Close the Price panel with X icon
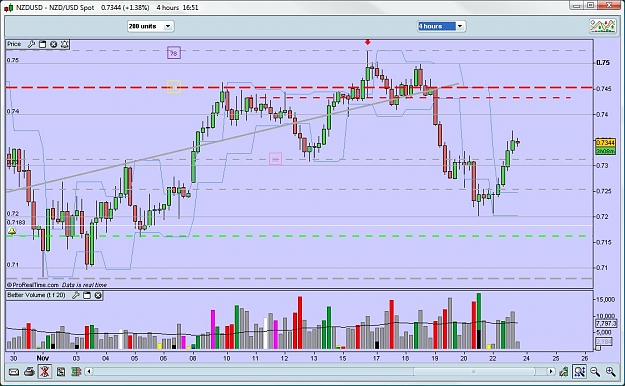Viewport: 625px width, 386px height. pos(53,44)
